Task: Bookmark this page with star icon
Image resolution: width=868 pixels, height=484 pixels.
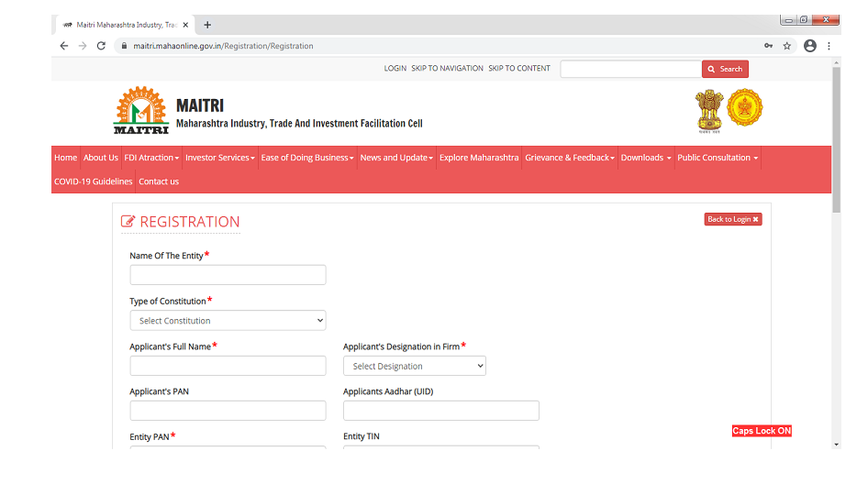Action: (786, 46)
